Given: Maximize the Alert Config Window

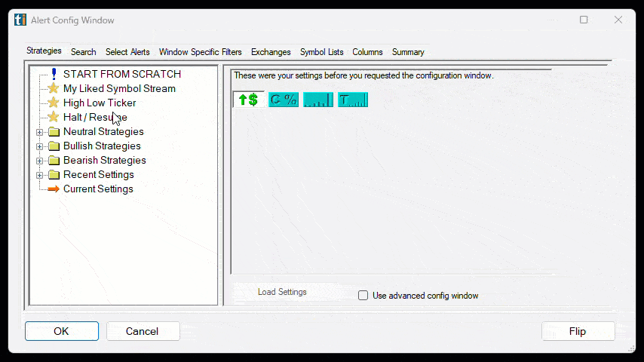Looking at the screenshot, I should click(584, 20).
